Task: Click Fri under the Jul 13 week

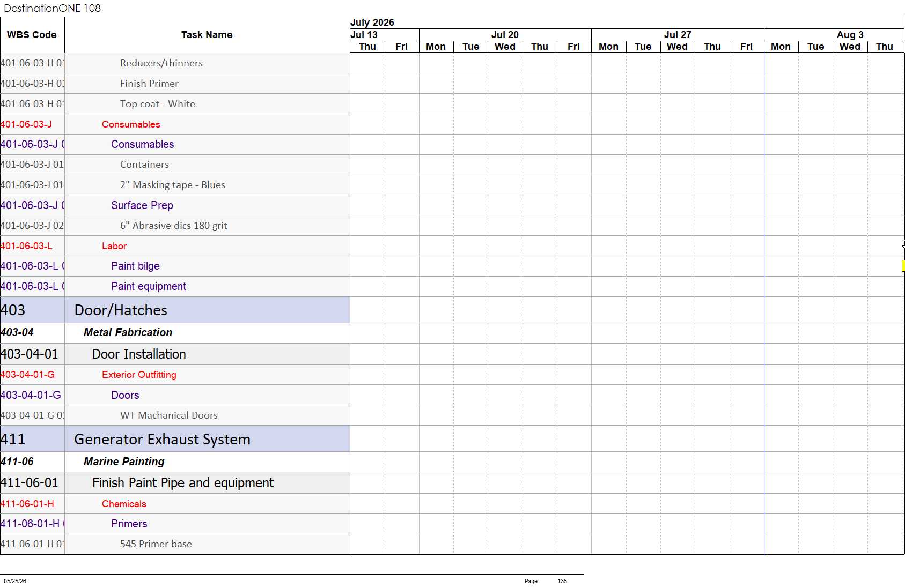Action: tap(401, 47)
